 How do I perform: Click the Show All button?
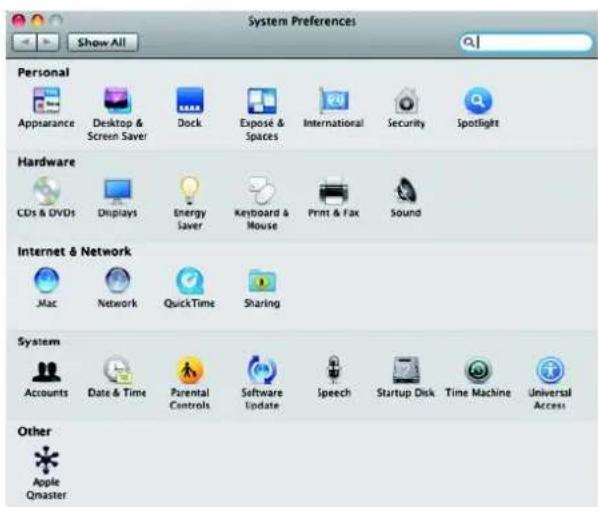102,42
